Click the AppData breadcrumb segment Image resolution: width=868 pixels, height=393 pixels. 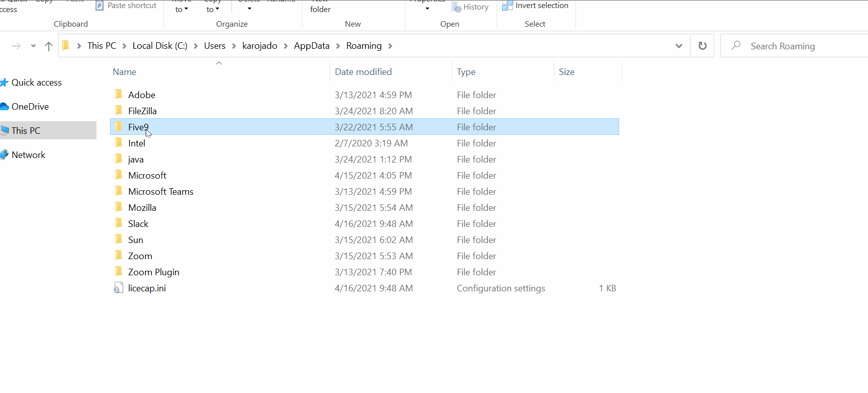(312, 46)
